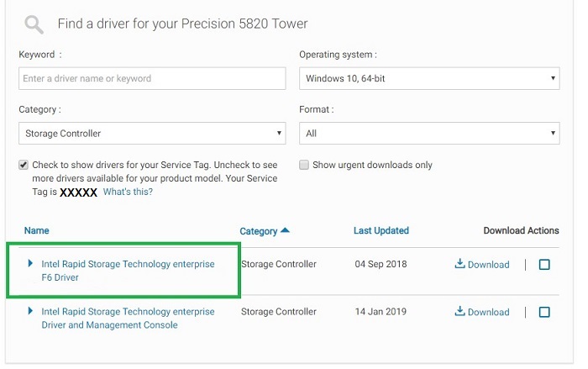
Task: Click the driver keyword input field
Action: click(152, 79)
